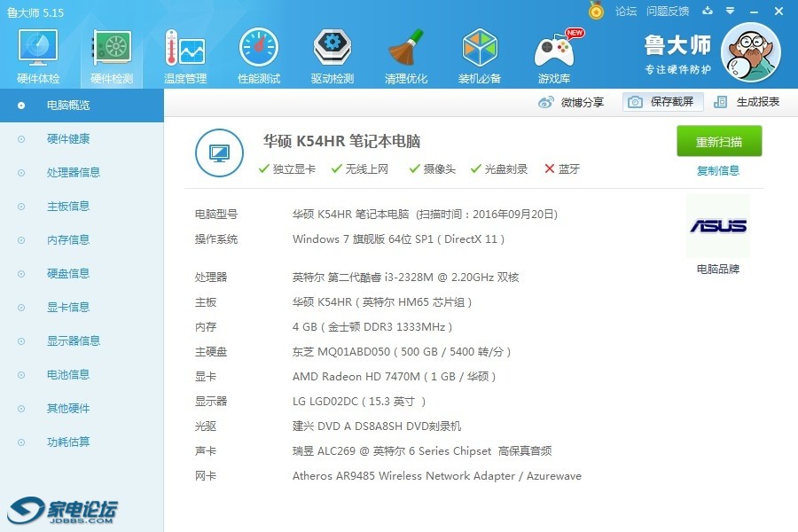The width and height of the screenshot is (798, 532).
Task: Click the 独立显卡 checkmark status
Action: coord(287,169)
